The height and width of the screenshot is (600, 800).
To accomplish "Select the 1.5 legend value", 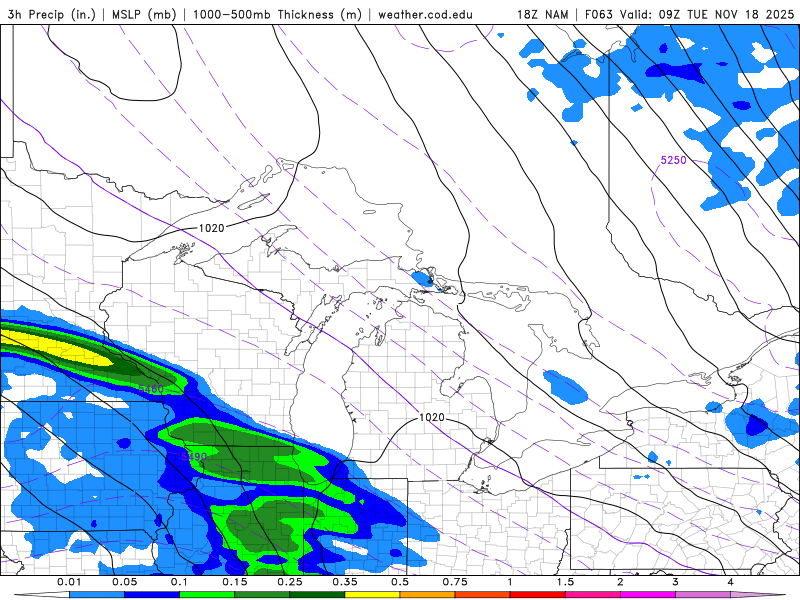I will coord(565,582).
